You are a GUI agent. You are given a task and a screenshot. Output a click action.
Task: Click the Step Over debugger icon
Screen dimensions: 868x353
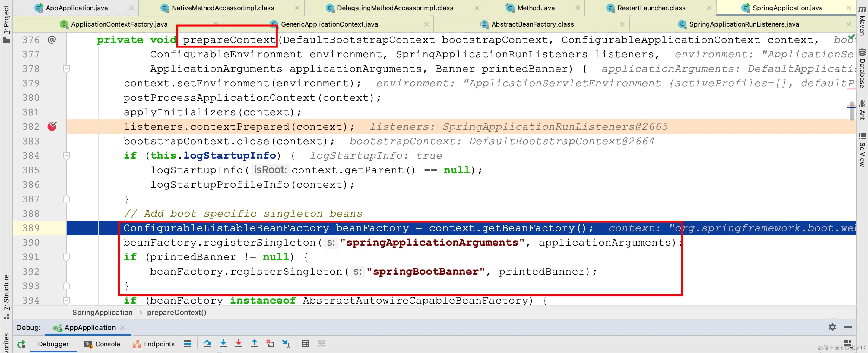pyautogui.click(x=207, y=343)
